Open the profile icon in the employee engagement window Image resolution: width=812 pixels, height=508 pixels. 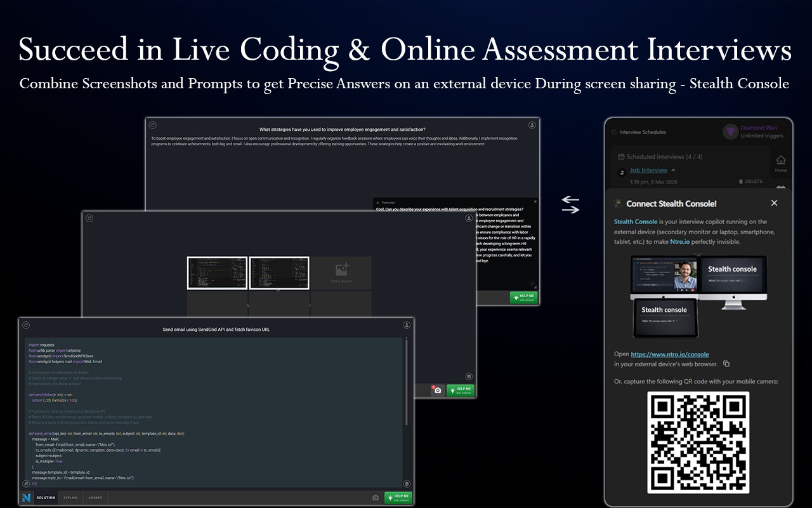[532, 125]
